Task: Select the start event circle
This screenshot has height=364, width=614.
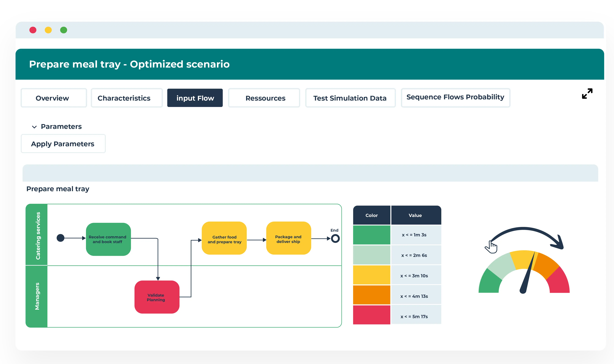Action: 60,238
